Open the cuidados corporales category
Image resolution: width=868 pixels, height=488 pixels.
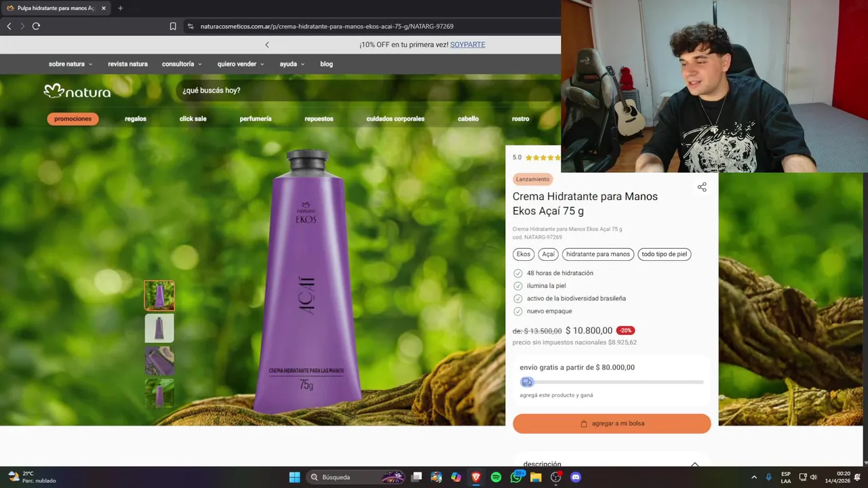[395, 119]
